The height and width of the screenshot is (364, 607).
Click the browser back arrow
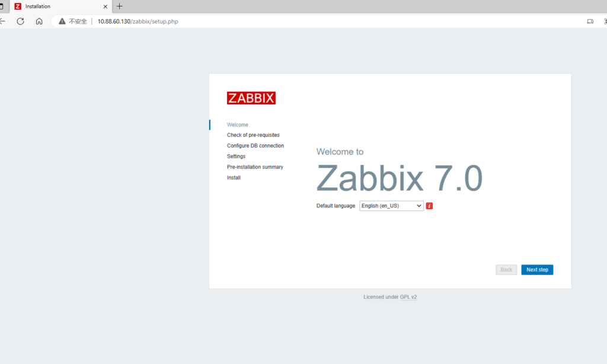2,21
